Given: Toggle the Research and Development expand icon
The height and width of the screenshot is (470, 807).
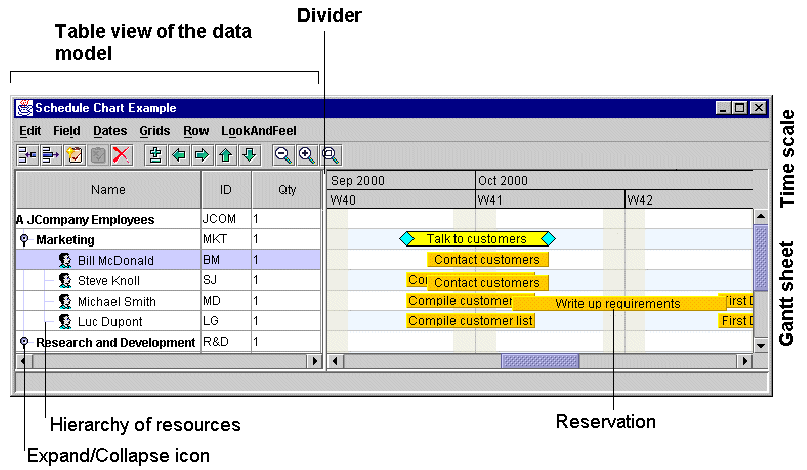Looking at the screenshot, I should (x=24, y=342).
